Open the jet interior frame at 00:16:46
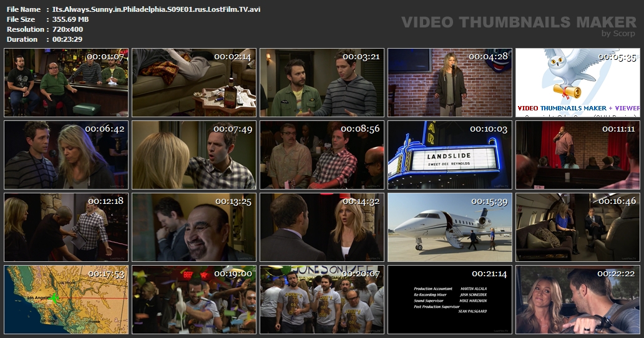 tap(577, 228)
